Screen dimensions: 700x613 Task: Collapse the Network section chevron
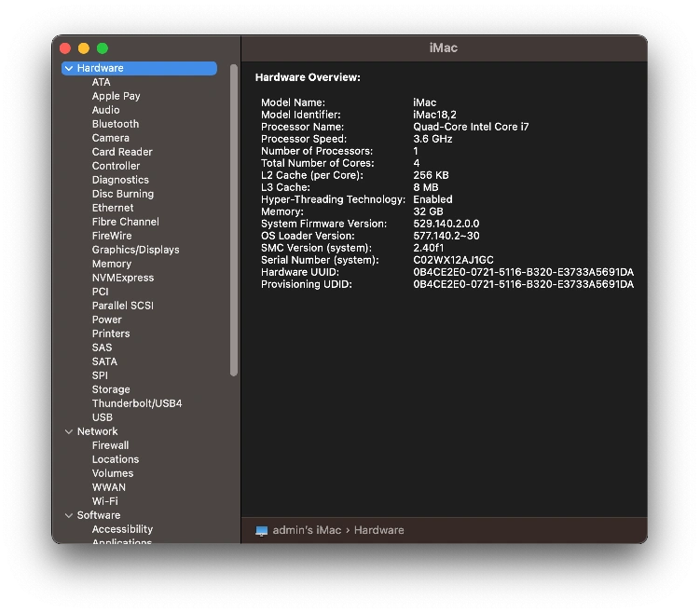point(69,432)
